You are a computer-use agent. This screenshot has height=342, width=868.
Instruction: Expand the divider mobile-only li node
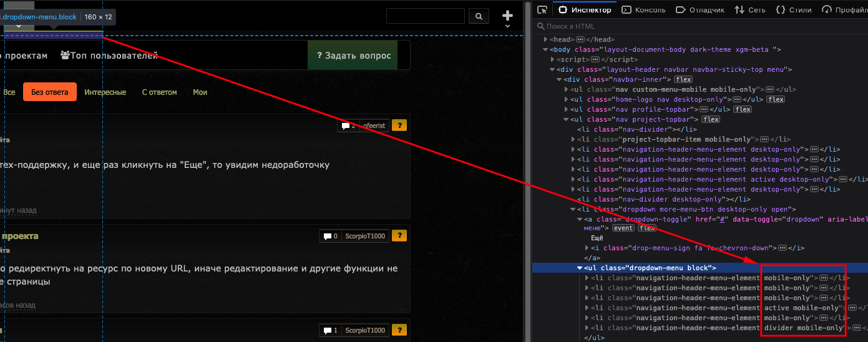click(x=587, y=328)
